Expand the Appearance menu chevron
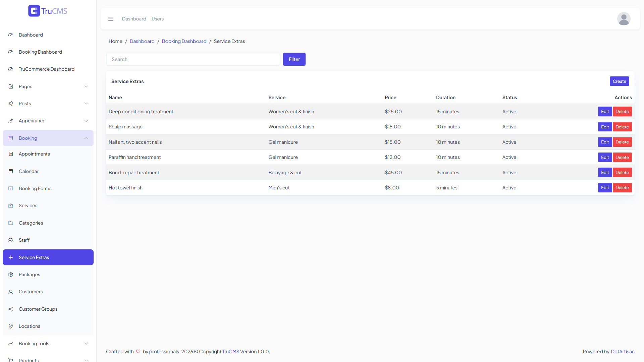This screenshot has height=362, width=644. point(86,121)
